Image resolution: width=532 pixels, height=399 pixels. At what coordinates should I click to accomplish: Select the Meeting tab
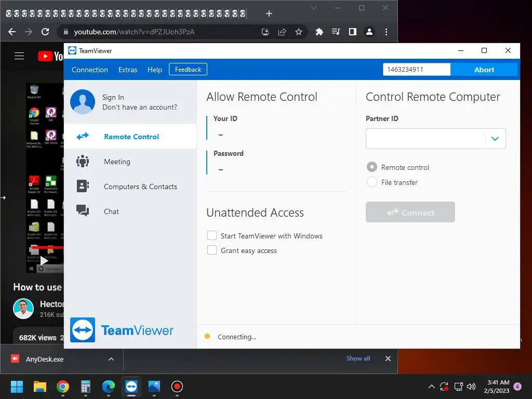click(x=130, y=162)
